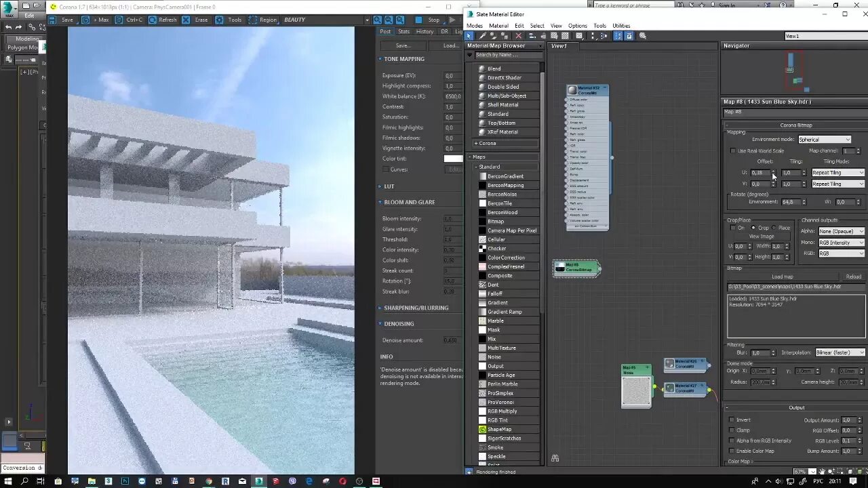The image size is (868, 488).
Task: Click U offset spinner arrows
Action: click(x=774, y=173)
